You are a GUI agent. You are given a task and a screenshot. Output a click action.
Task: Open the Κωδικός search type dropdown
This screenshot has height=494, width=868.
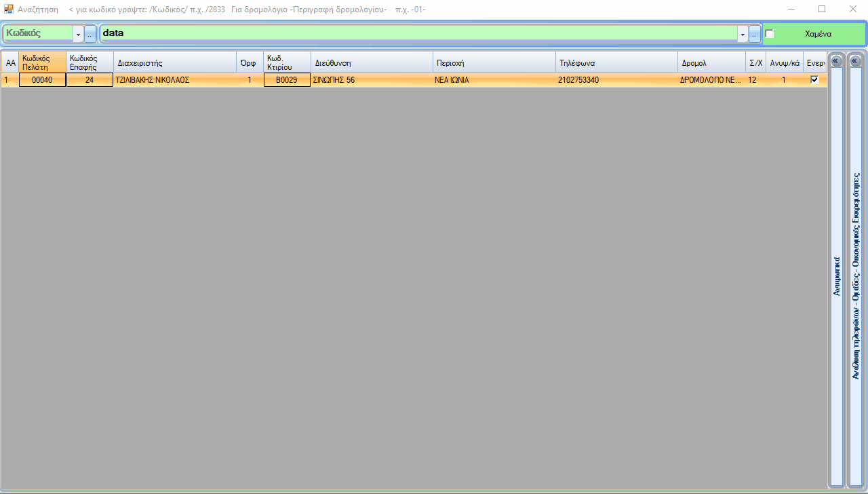coord(78,34)
